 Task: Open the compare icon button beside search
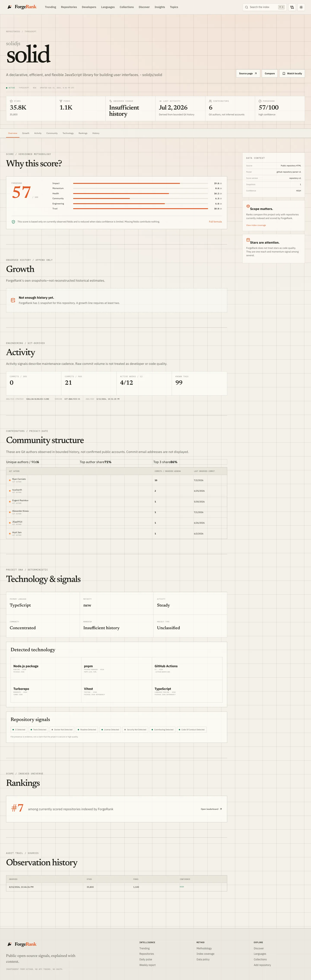pyautogui.click(x=292, y=7)
